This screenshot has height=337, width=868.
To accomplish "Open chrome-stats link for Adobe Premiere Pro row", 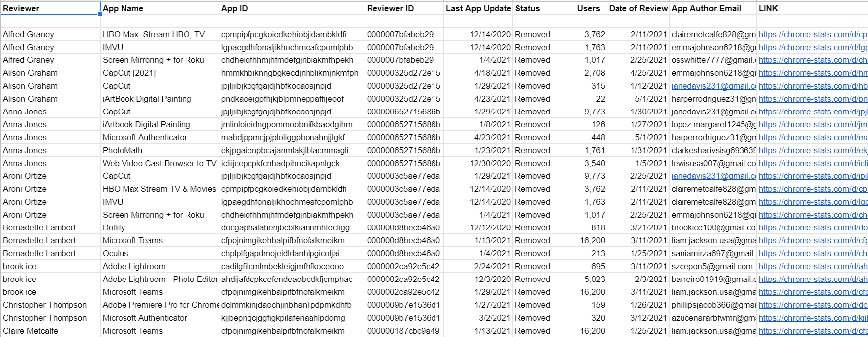I will point(813,305).
